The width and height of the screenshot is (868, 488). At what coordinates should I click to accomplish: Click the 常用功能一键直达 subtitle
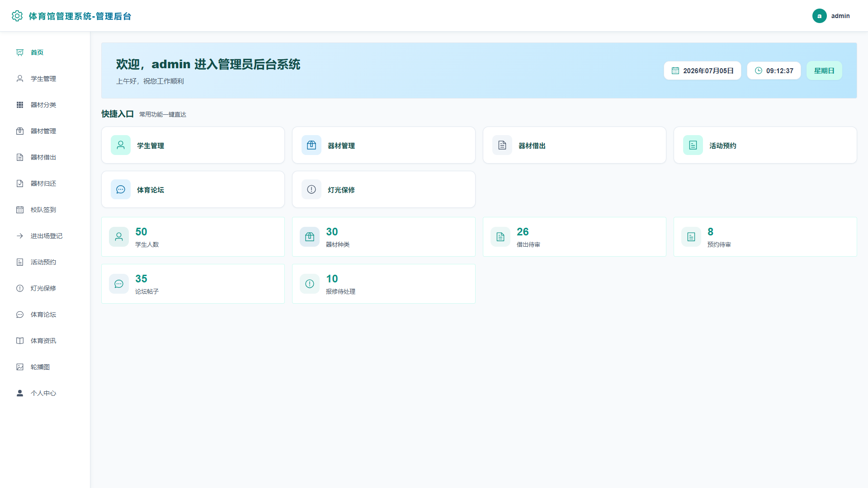163,114
